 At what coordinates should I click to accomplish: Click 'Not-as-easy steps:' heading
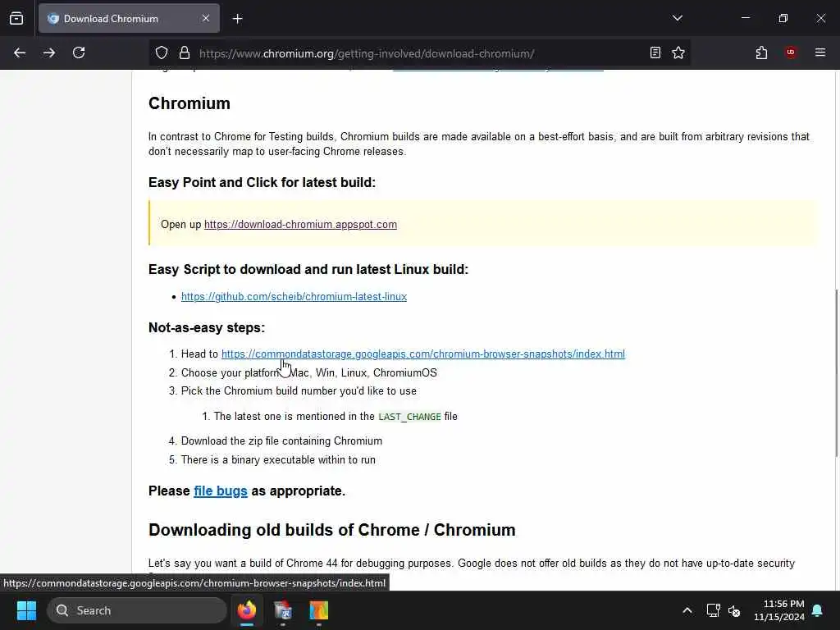207,327
